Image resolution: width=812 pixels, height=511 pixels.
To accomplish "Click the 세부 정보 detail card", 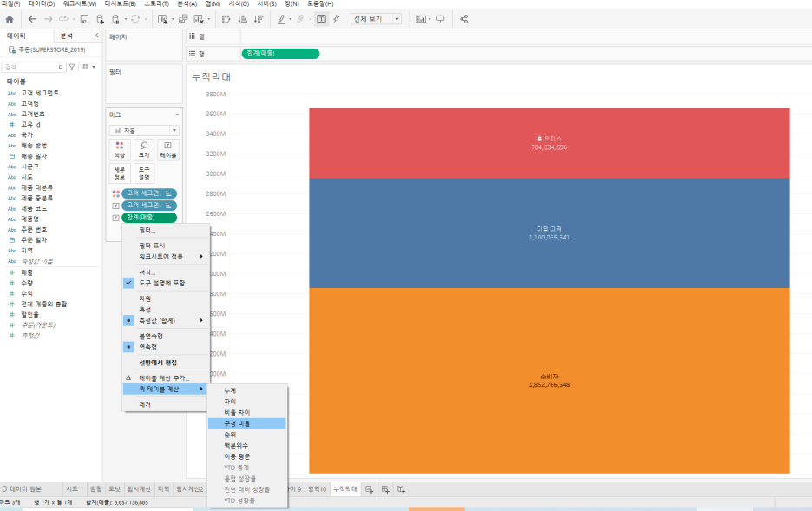I will (120, 174).
